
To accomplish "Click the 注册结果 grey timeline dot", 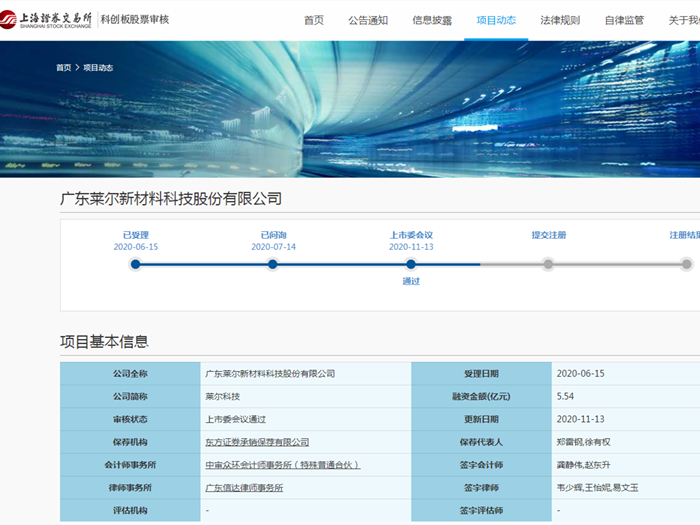I will (687, 264).
